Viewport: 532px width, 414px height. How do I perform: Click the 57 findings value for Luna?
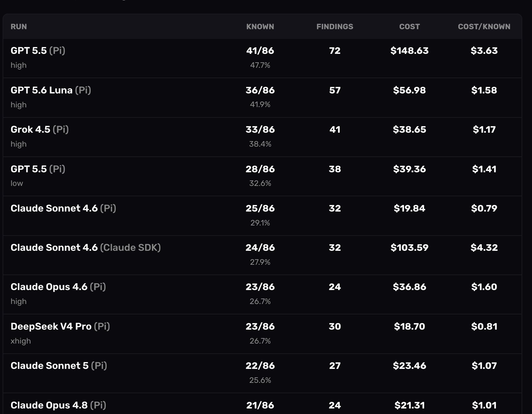[335, 90]
